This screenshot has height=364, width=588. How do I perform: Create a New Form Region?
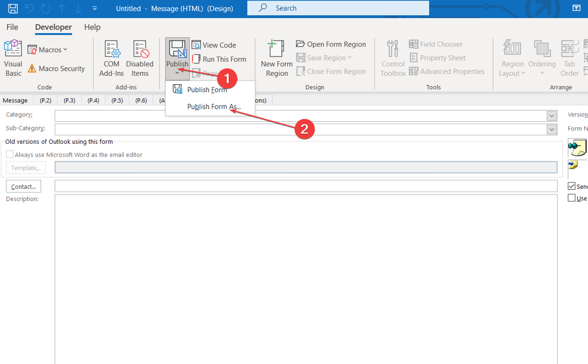(276, 56)
